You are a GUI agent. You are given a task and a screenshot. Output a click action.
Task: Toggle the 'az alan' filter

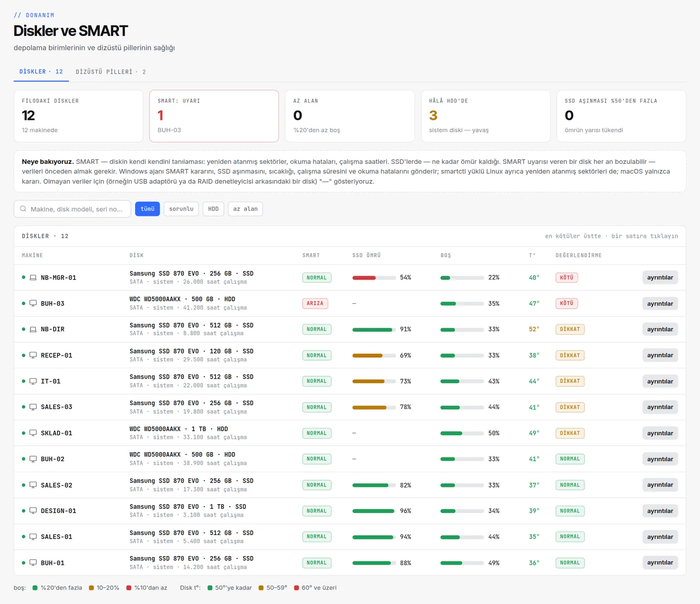click(x=245, y=209)
